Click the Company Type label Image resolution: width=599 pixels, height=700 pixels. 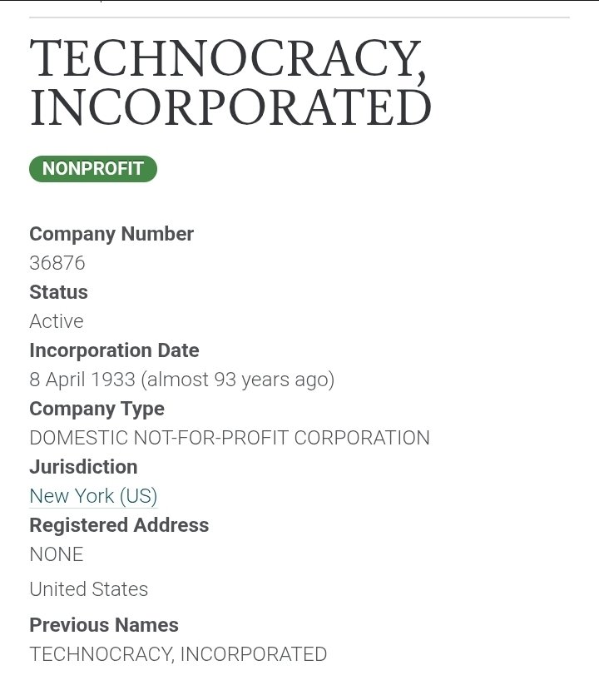[x=97, y=409]
